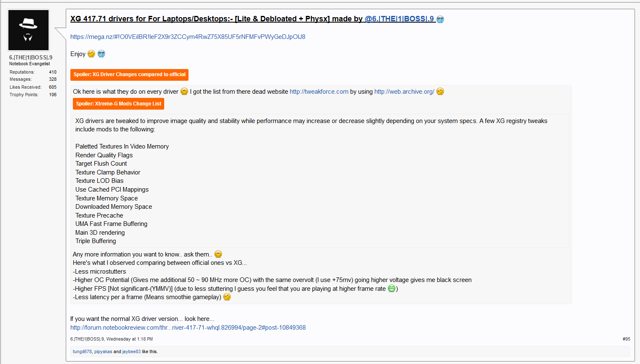Open the web.archive.org link
The height and width of the screenshot is (364, 640).
404,92
